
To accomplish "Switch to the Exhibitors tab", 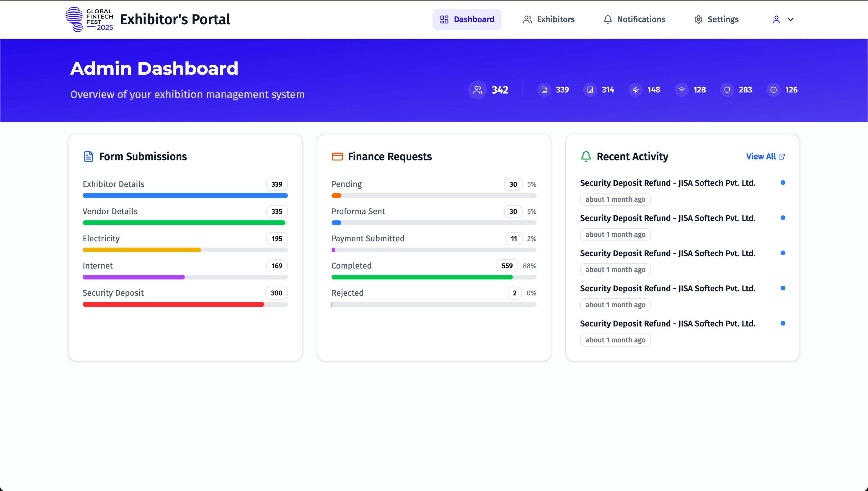I will [x=548, y=19].
